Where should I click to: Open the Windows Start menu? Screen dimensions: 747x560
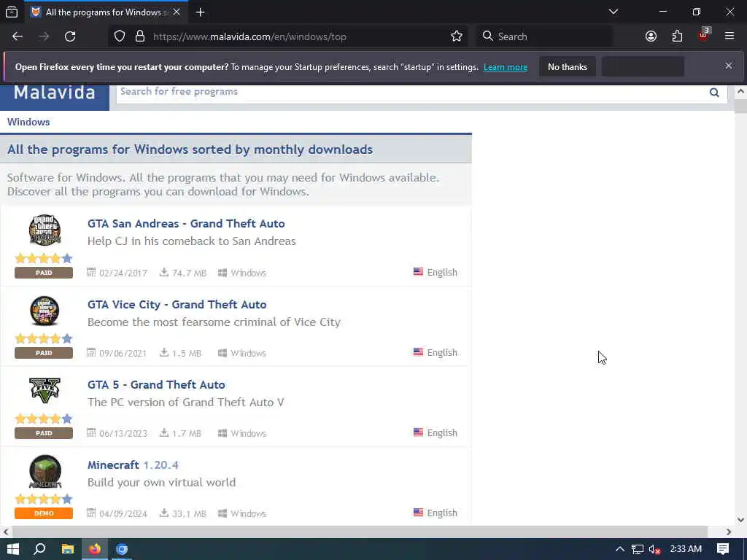[13, 549]
